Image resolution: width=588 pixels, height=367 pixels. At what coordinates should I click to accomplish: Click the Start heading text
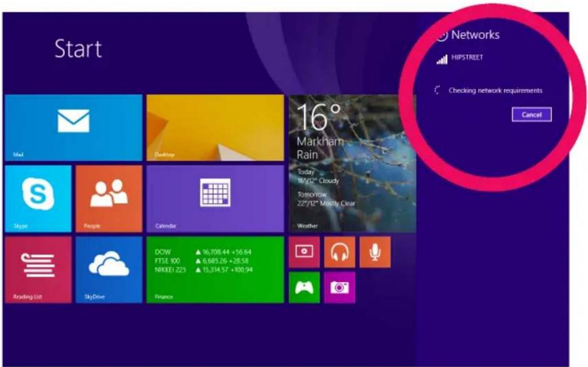[x=78, y=49]
